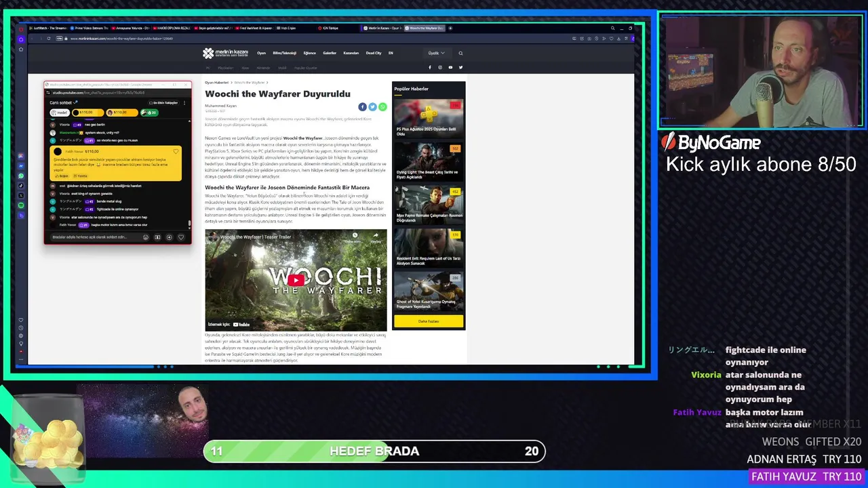Click the live chat scrollbar handle
Viewport: 868px width, 488px height.
[190, 223]
